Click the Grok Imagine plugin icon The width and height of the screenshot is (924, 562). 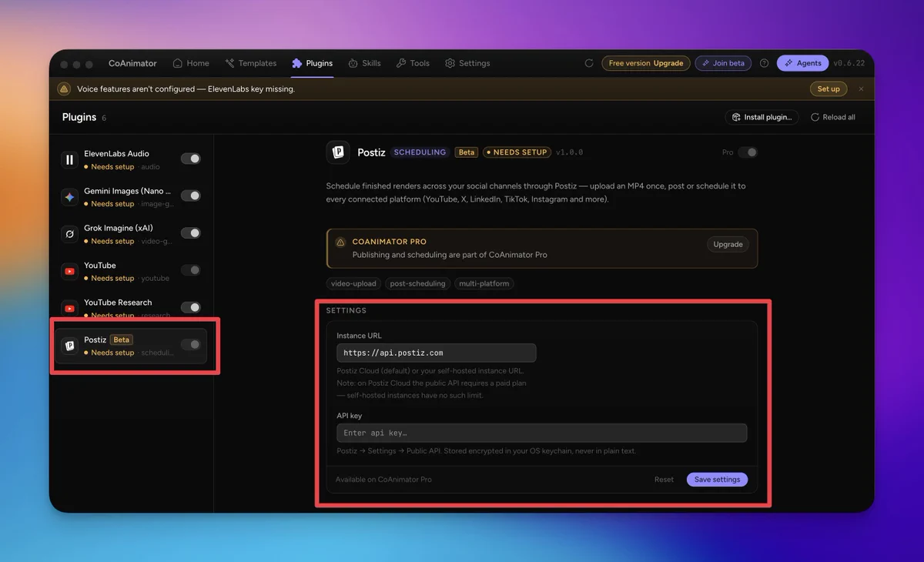pos(70,234)
